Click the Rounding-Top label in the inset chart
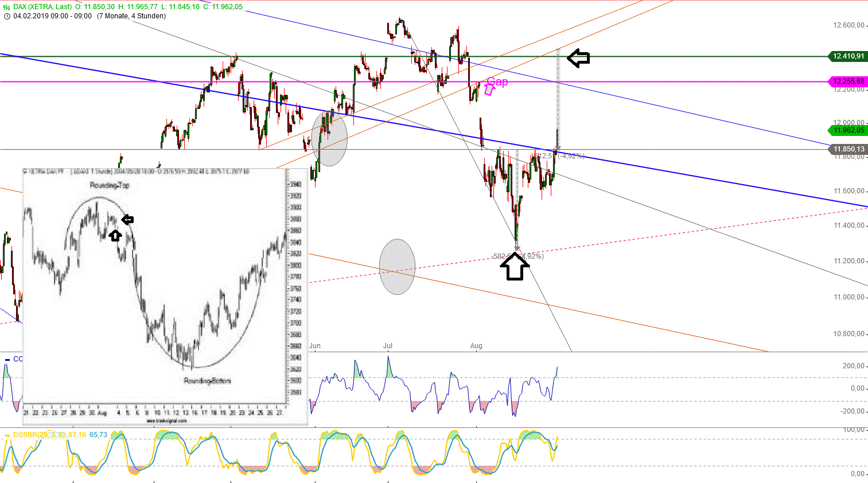Image resolution: width=868 pixels, height=483 pixels. [x=110, y=185]
